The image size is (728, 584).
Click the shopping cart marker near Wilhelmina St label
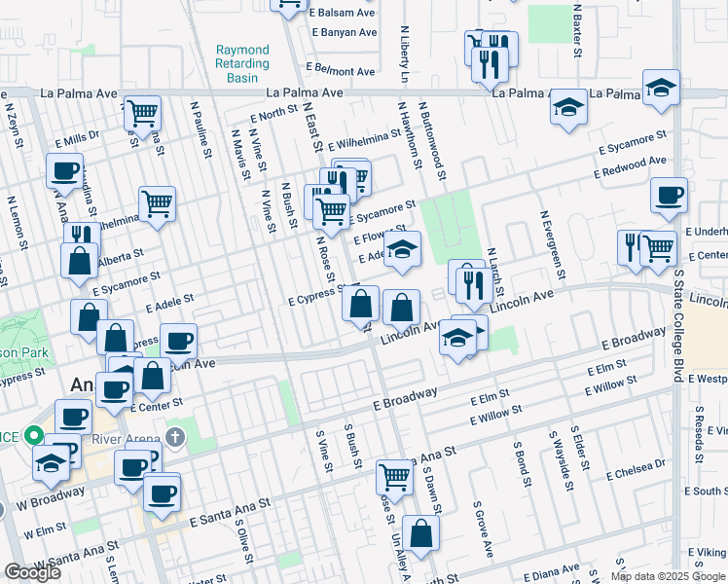(x=157, y=205)
